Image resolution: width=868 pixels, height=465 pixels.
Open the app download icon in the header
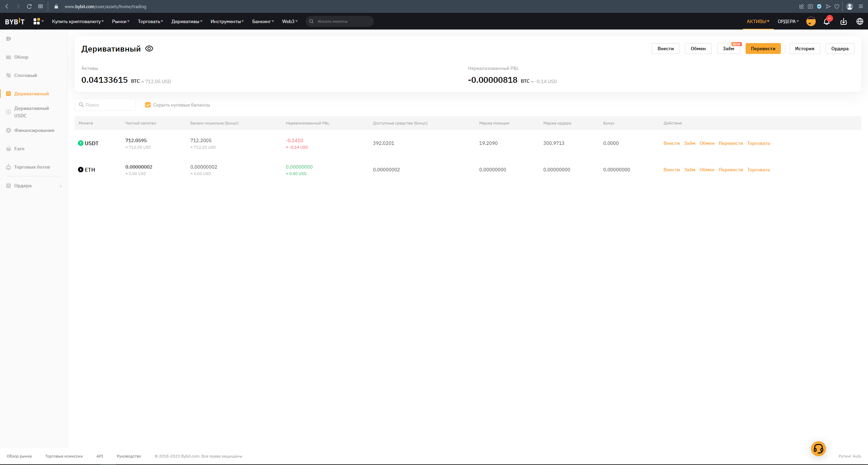(x=844, y=22)
